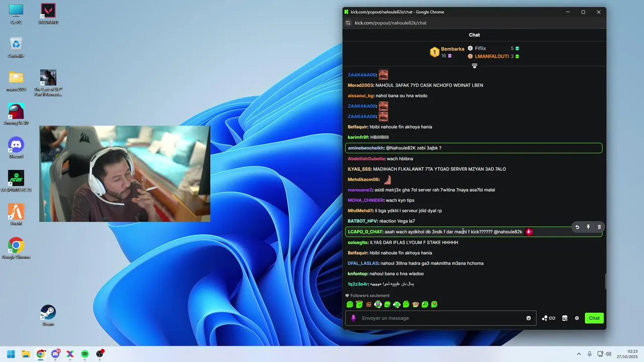Open Google Chrome desktop shortcut
The image size is (644, 362).
point(16,248)
